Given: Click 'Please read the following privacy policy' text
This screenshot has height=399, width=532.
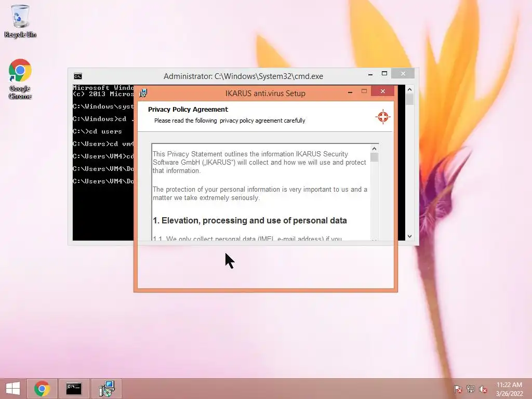Looking at the screenshot, I should tap(230, 121).
